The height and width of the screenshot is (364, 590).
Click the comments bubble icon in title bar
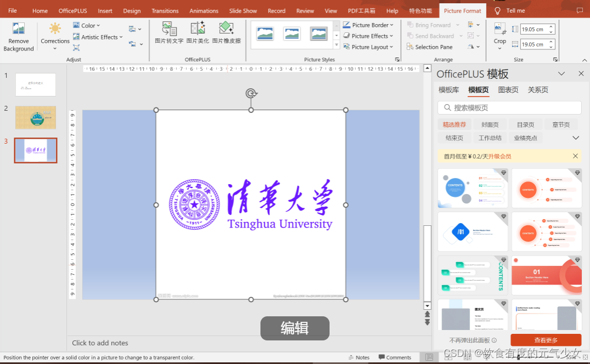pyautogui.click(x=580, y=10)
